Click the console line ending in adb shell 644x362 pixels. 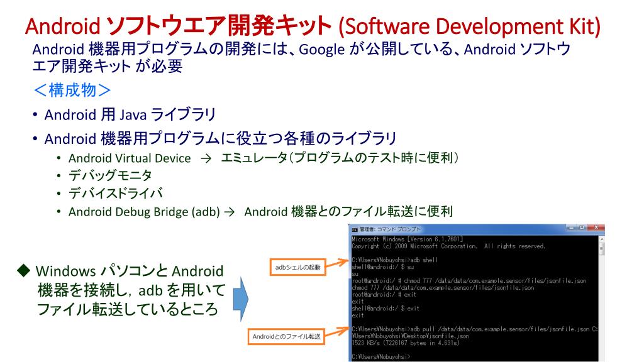click(395, 260)
